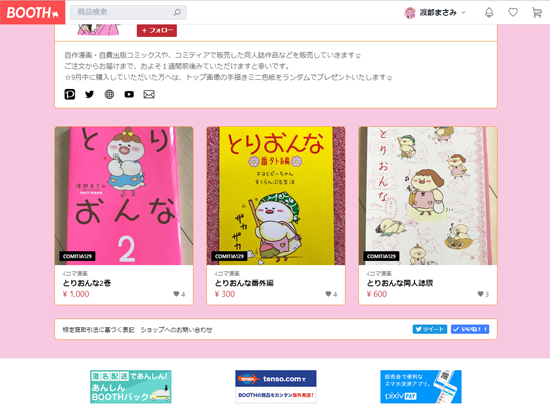Click the search magnifier icon
550x414 pixels.
click(177, 13)
